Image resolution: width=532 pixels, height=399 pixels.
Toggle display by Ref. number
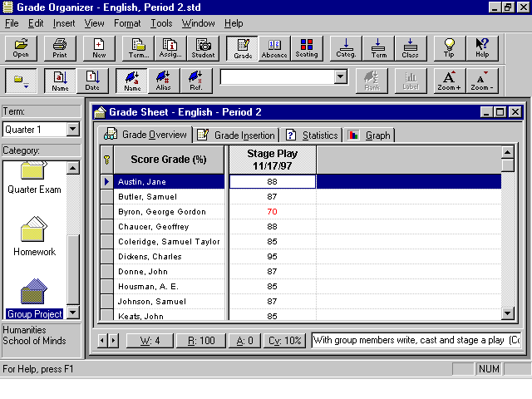point(195,81)
